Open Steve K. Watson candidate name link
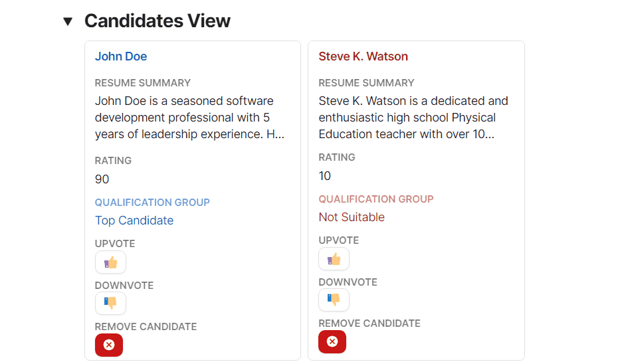 364,56
